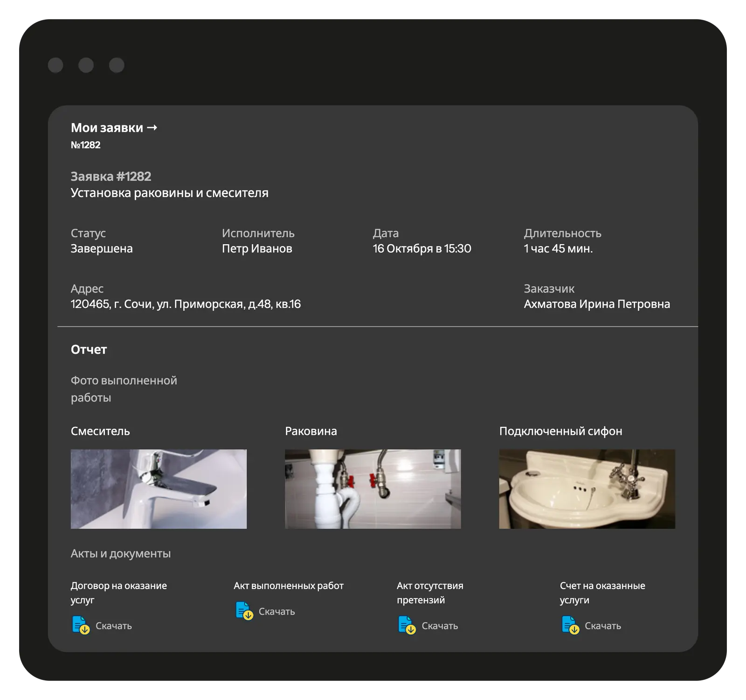
Task: Go back to Мои заявки list
Action: [x=107, y=128]
